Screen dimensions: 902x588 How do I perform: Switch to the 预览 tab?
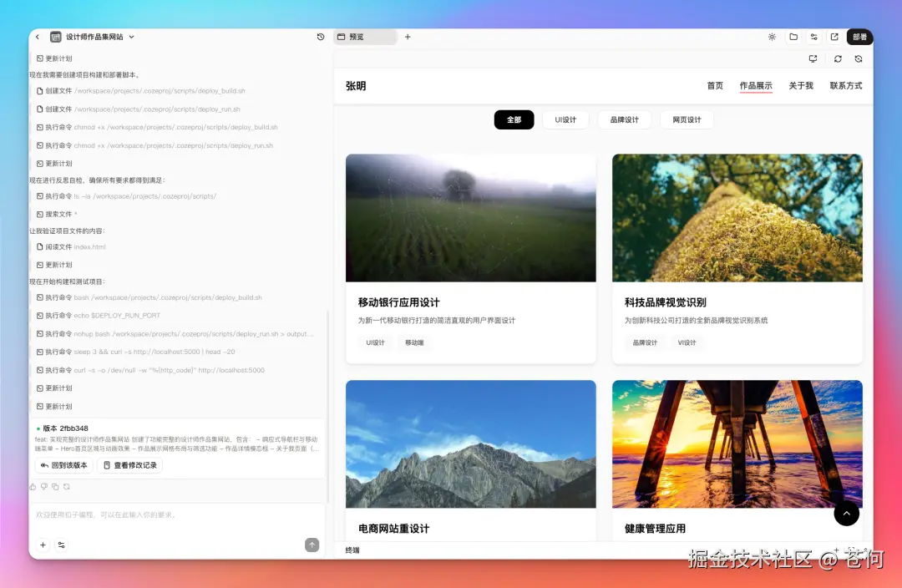tap(366, 37)
